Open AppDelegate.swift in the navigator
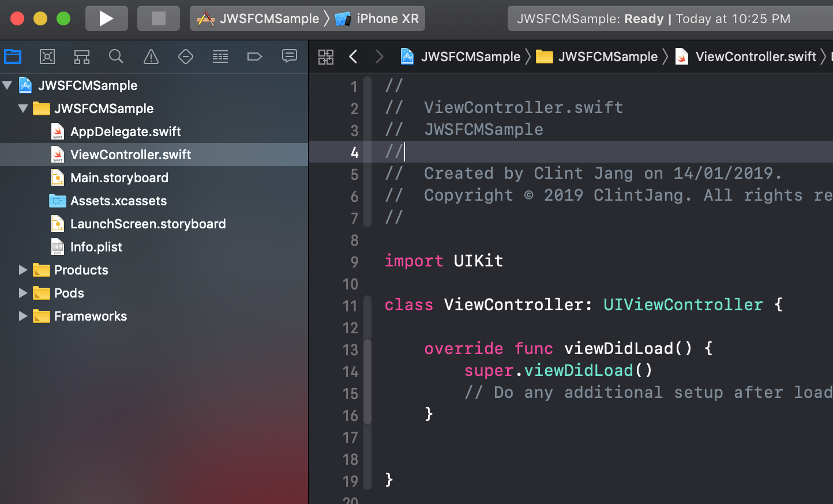The height and width of the screenshot is (504, 833). click(x=154, y=131)
